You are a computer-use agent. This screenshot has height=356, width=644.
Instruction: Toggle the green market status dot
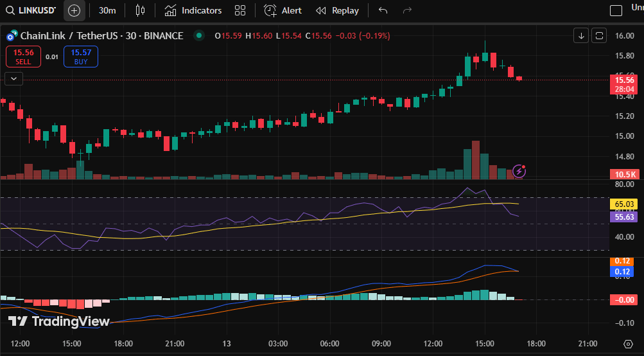tap(199, 36)
